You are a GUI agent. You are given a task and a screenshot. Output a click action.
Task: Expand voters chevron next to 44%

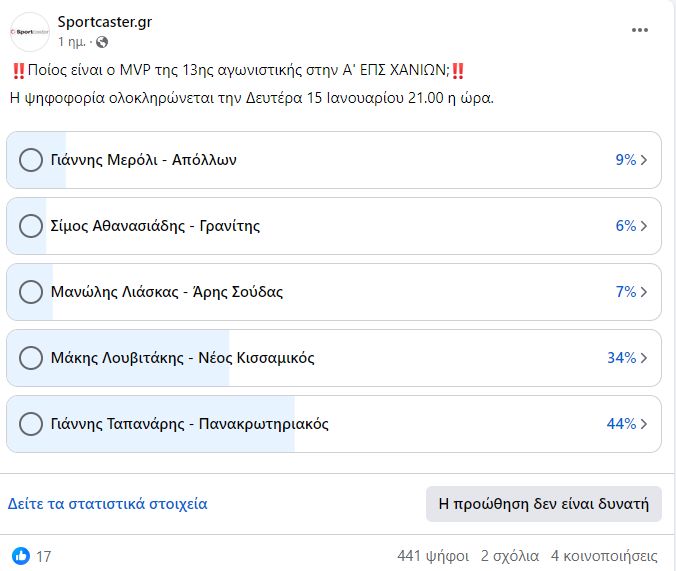click(644, 424)
